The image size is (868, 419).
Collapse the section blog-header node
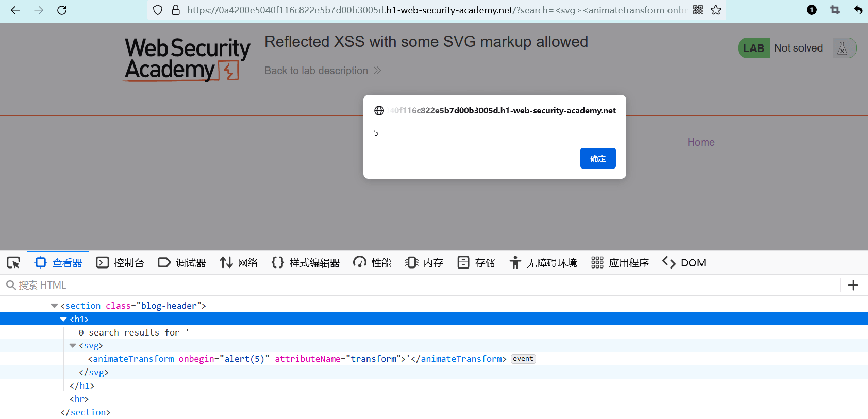point(54,306)
